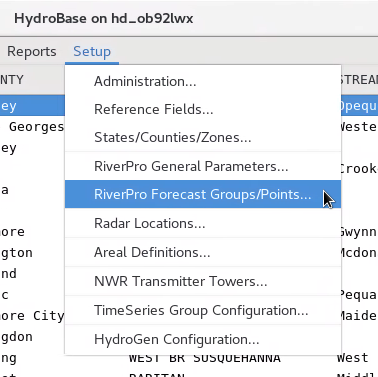The height and width of the screenshot is (377, 378).
Task: Choose Areal Definitions... entry
Action: (x=203, y=252)
